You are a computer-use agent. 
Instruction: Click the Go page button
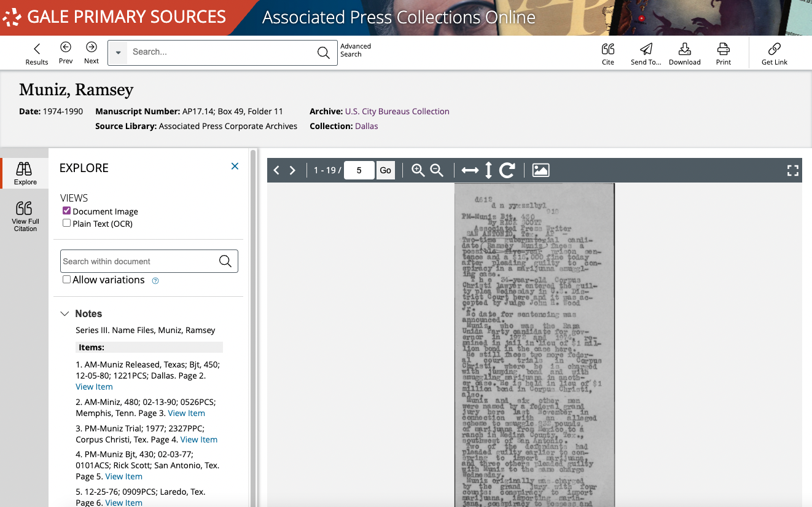(x=385, y=170)
